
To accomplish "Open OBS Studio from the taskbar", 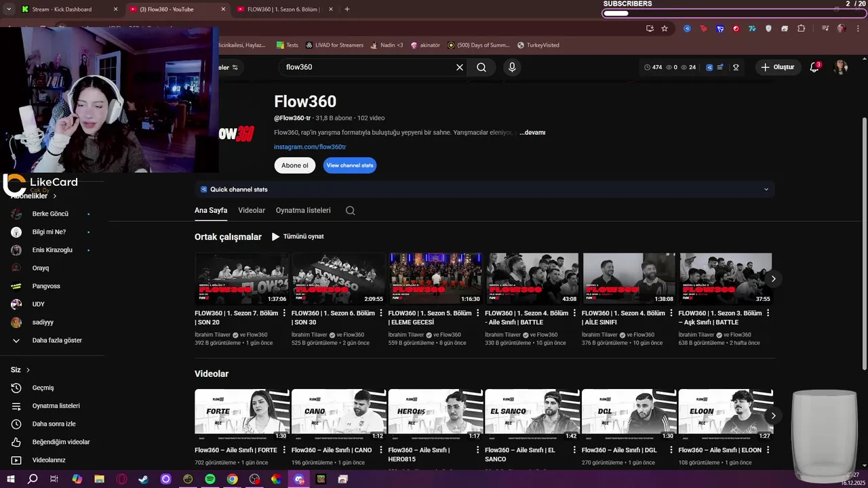I will click(x=254, y=479).
